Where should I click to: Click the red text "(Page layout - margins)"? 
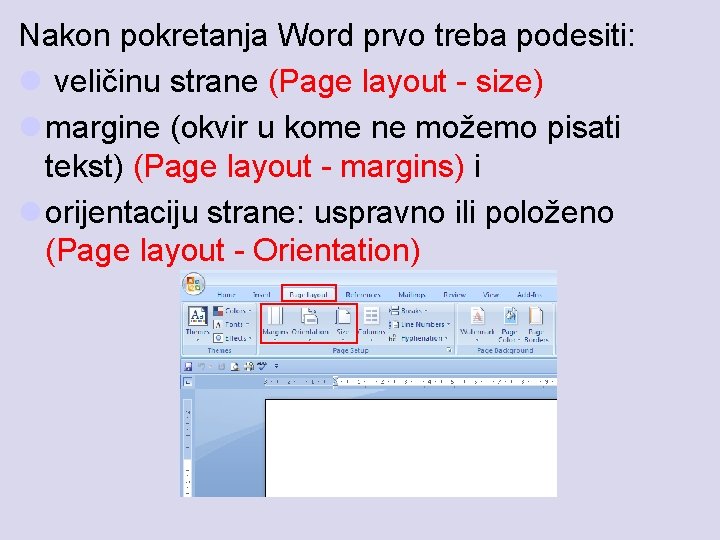299,166
